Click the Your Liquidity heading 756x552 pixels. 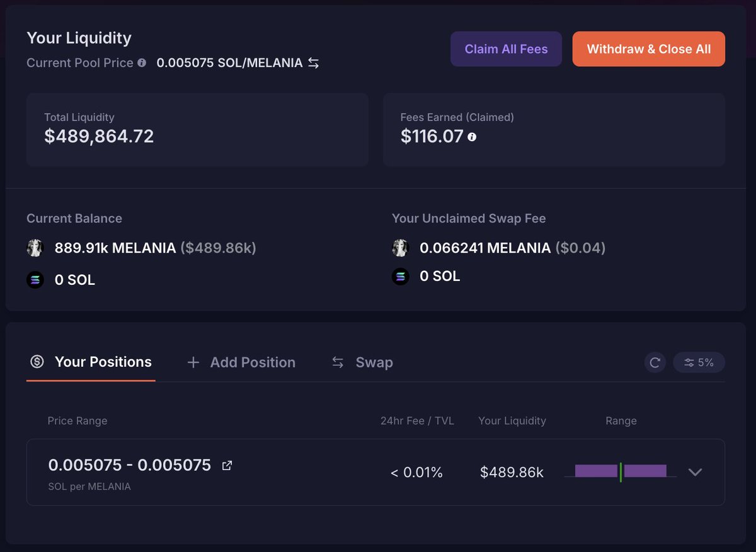[x=79, y=38]
